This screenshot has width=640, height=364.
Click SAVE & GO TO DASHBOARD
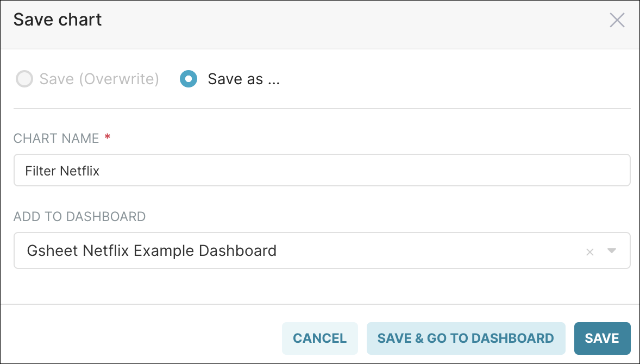pyautogui.click(x=466, y=338)
